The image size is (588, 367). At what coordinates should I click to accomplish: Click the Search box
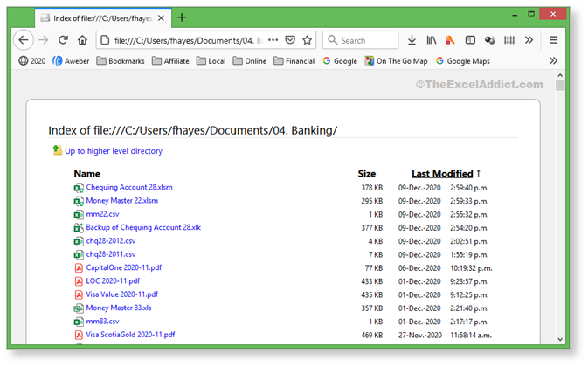[360, 40]
